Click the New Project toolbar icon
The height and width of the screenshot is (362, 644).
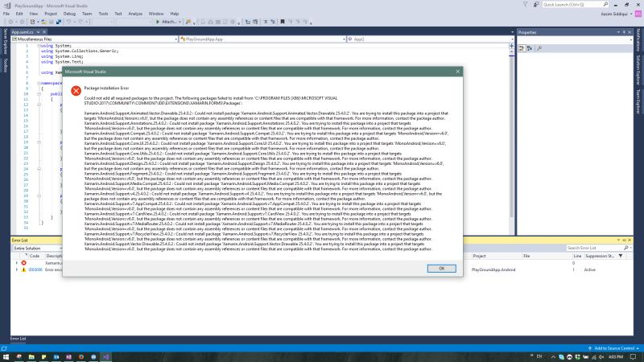pyautogui.click(x=32, y=22)
